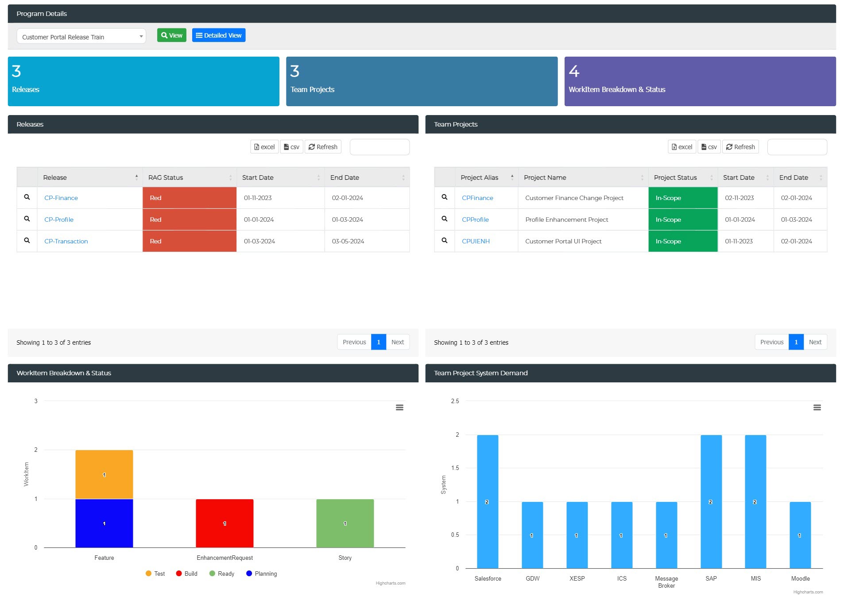Click the 3 Team Projects summary card

(x=422, y=81)
